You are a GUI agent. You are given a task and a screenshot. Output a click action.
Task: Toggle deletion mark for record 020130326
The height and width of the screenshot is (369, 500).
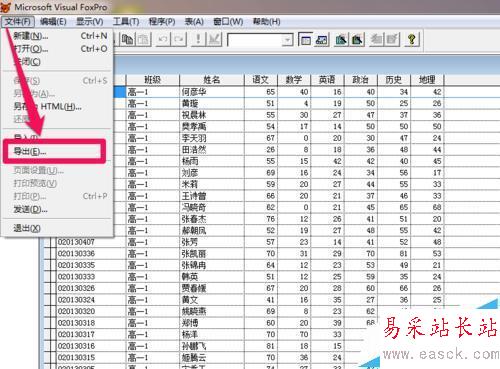point(53,288)
